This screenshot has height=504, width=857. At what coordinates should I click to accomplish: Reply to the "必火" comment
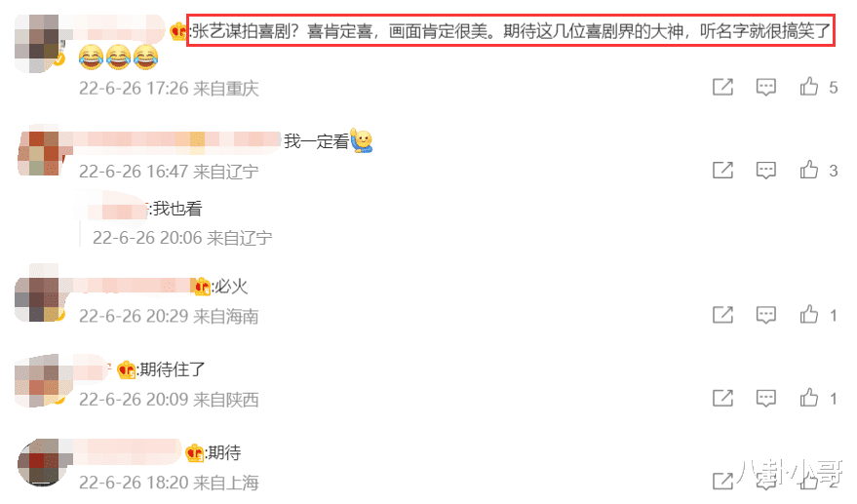pos(765,315)
